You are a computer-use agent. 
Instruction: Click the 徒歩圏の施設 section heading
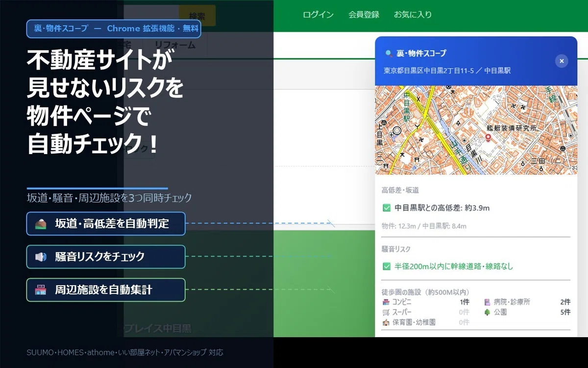425,292
